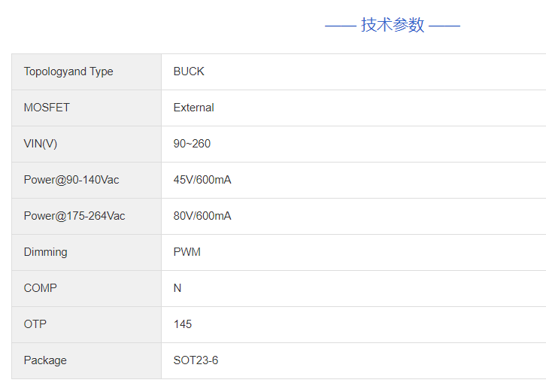Screen dimensions: 546x392
Task: Select the N value in COMP row
Action: coord(177,288)
